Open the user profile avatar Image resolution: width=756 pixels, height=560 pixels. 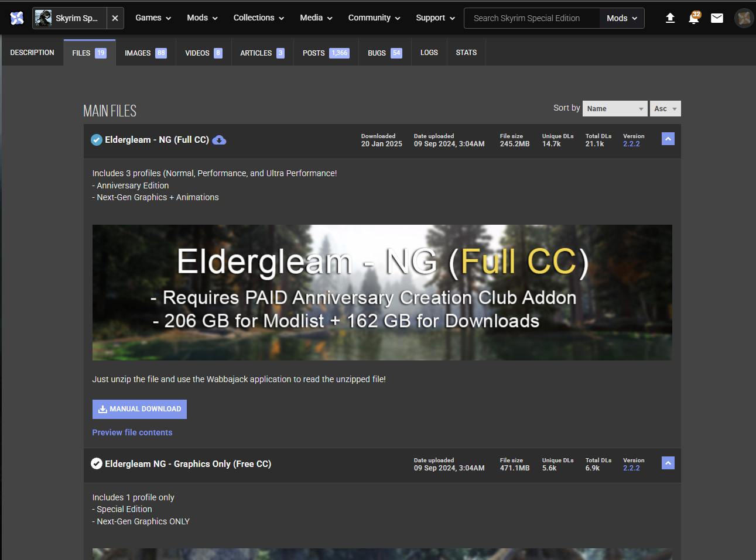click(x=744, y=18)
